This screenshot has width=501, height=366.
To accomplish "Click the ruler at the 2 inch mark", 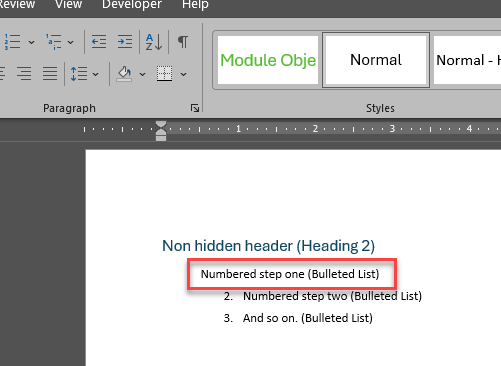I will coord(315,129).
